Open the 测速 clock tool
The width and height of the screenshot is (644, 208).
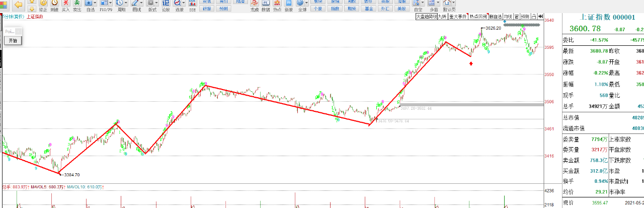54,3
